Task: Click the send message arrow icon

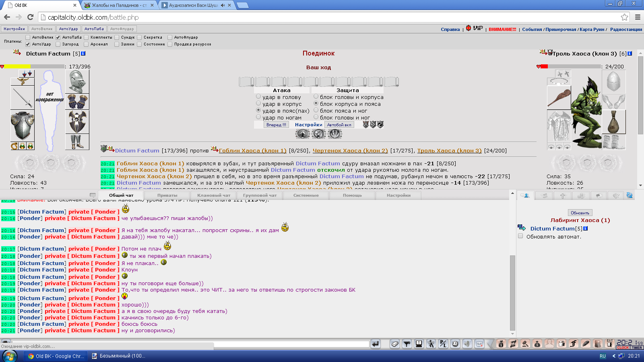Action: point(376,343)
